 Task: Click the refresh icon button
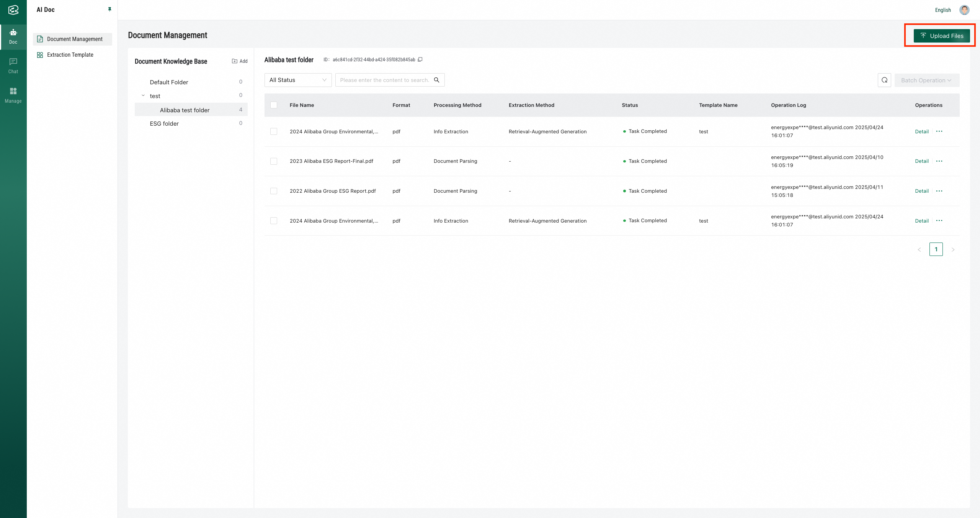click(884, 80)
